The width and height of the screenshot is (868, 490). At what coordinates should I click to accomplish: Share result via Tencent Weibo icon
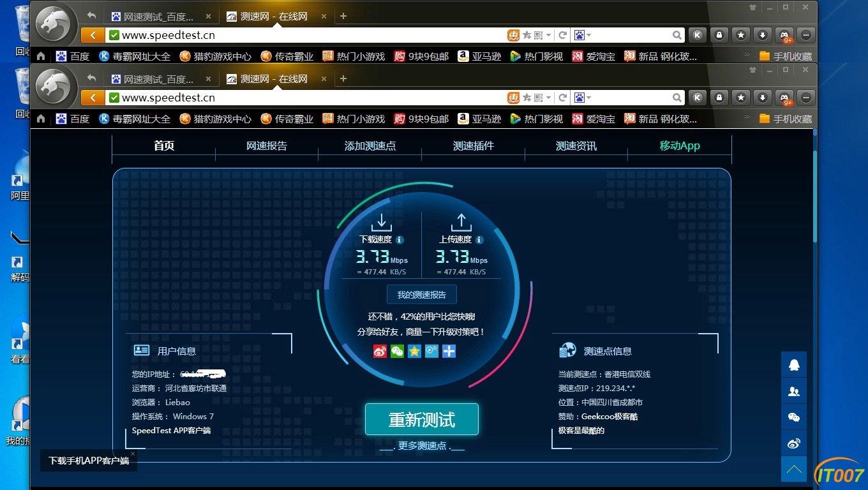point(431,351)
